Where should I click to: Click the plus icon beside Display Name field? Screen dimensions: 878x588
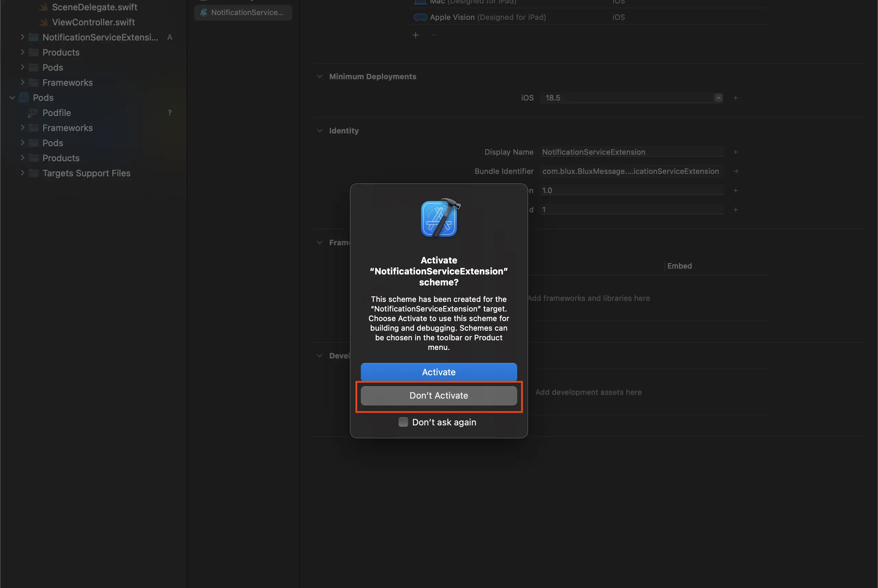[x=736, y=152]
